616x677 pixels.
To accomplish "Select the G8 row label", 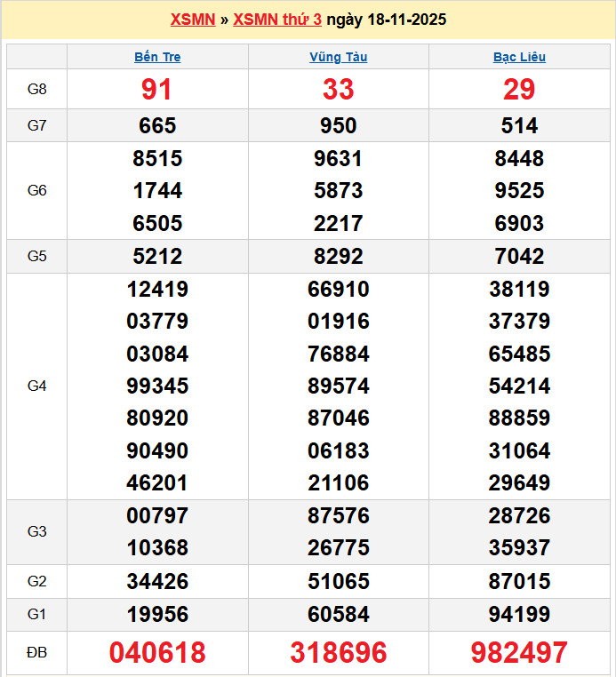I will pos(36,89).
